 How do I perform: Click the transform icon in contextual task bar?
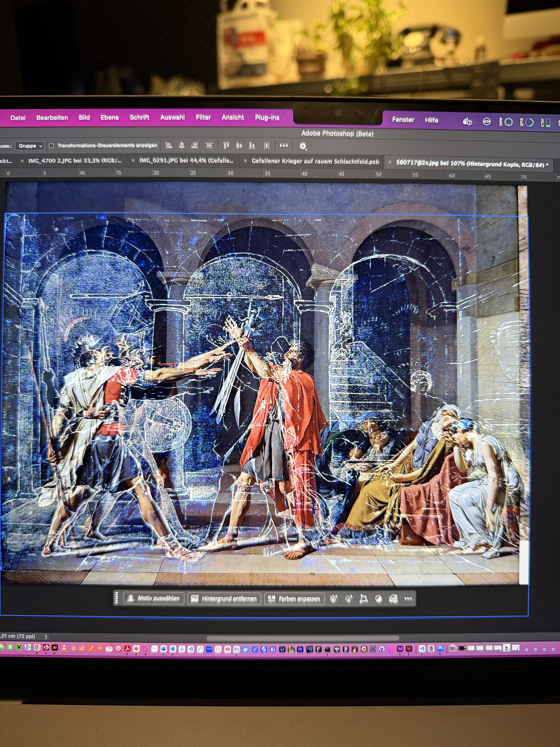[x=364, y=599]
